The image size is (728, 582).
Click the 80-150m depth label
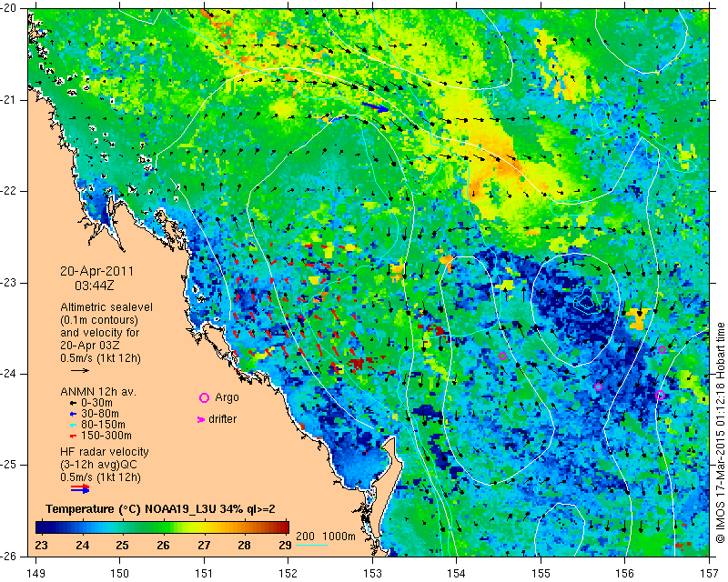click(x=103, y=425)
